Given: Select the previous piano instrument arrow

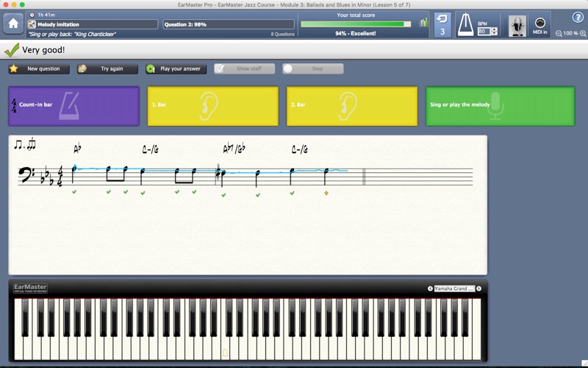Looking at the screenshot, I should [430, 289].
